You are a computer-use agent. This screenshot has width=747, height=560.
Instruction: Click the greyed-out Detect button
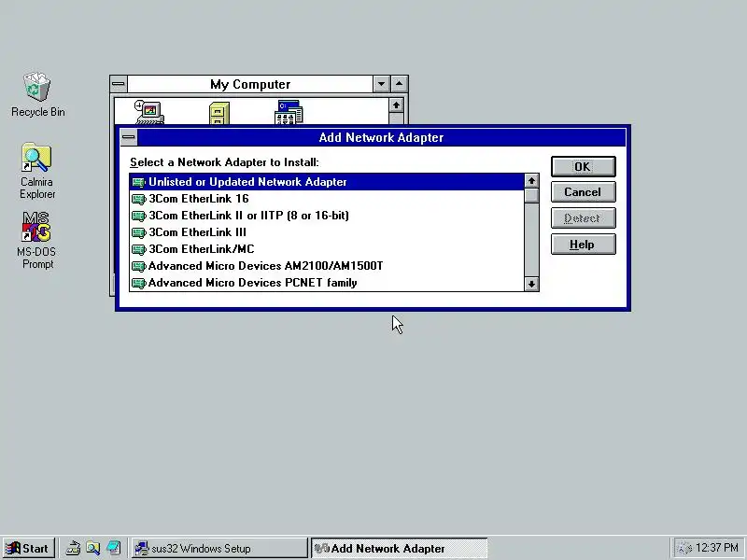click(x=583, y=218)
